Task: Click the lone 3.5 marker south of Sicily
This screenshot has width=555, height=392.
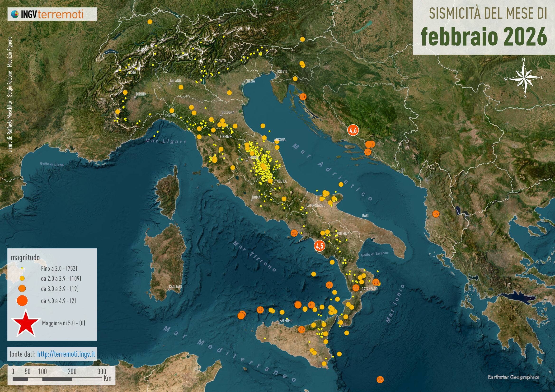Action: coord(380,379)
